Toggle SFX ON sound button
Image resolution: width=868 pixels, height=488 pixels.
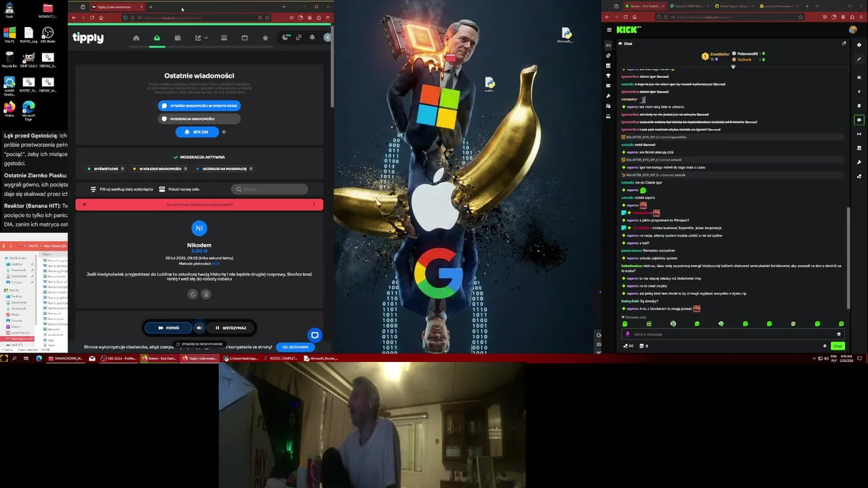(x=197, y=132)
